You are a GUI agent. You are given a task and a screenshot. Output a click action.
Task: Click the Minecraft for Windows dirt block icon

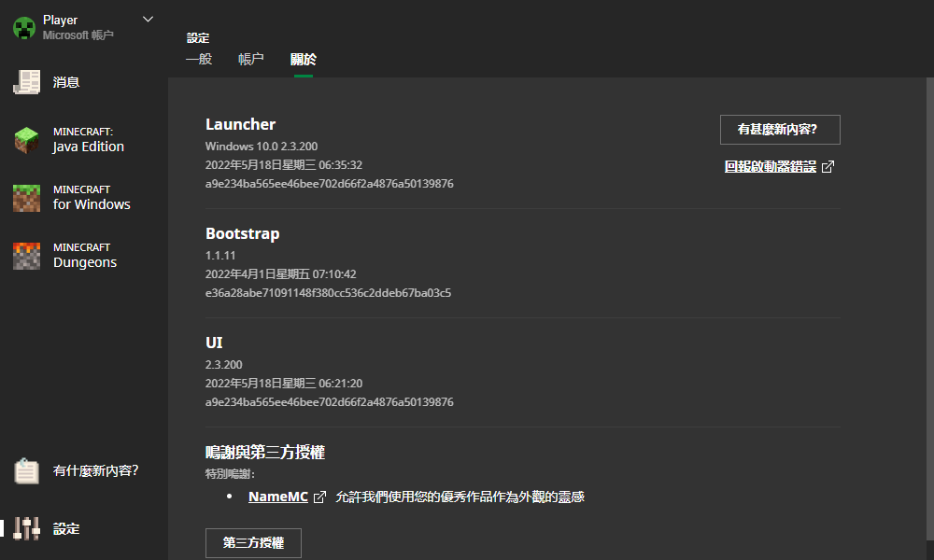(x=27, y=198)
